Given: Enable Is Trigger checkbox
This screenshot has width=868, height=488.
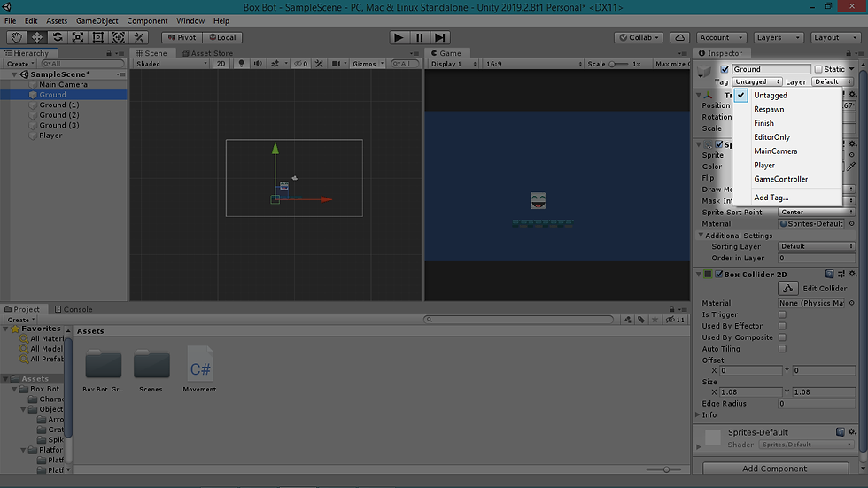Looking at the screenshot, I should [782, 314].
